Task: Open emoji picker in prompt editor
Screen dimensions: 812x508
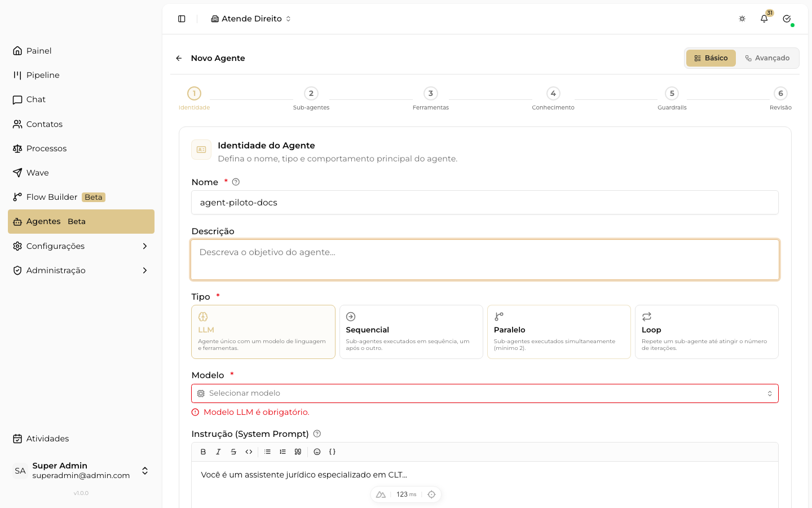Action: [317, 452]
